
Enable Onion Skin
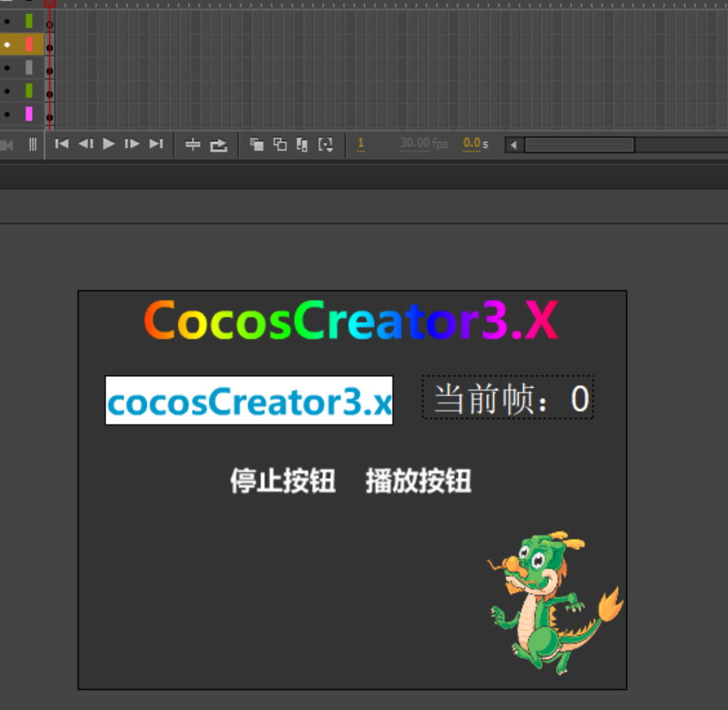click(x=256, y=145)
